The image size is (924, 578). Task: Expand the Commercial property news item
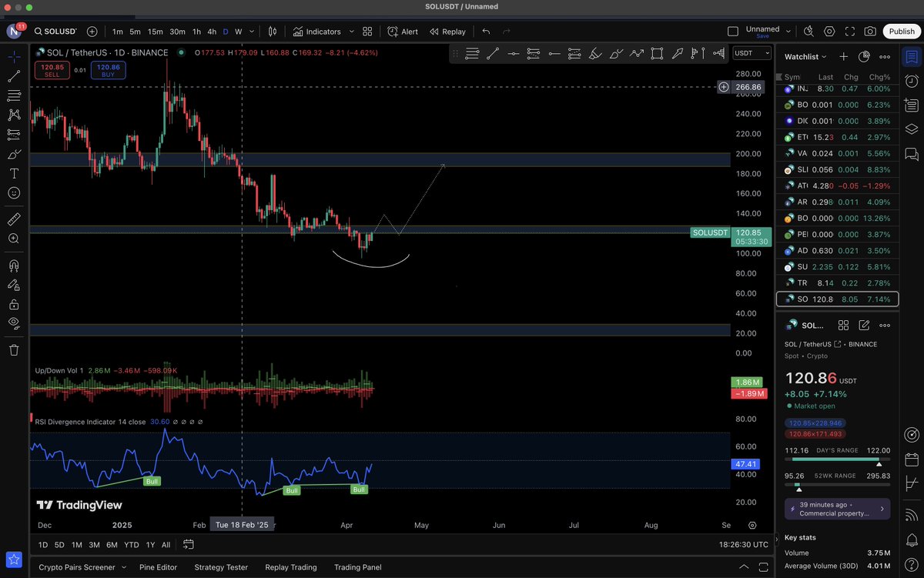(837, 509)
